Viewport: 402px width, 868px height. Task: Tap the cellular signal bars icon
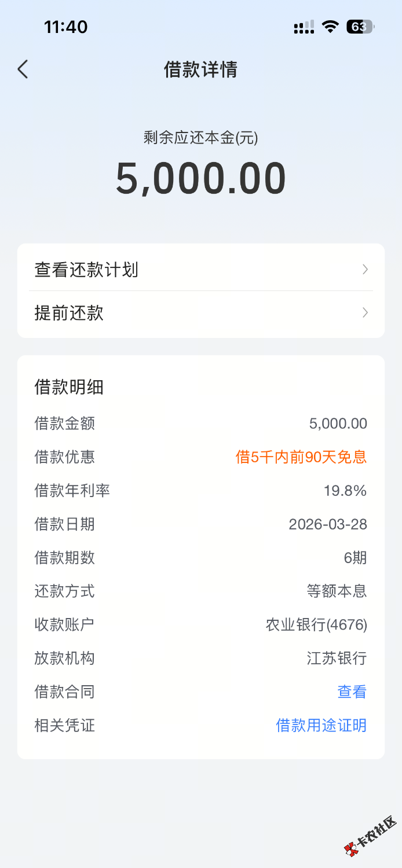pos(304,27)
